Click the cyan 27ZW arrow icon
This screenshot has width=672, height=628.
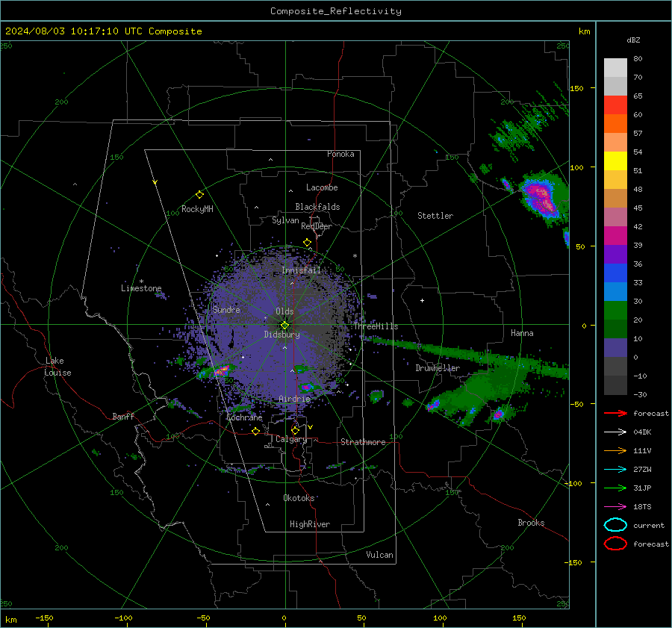(x=615, y=470)
